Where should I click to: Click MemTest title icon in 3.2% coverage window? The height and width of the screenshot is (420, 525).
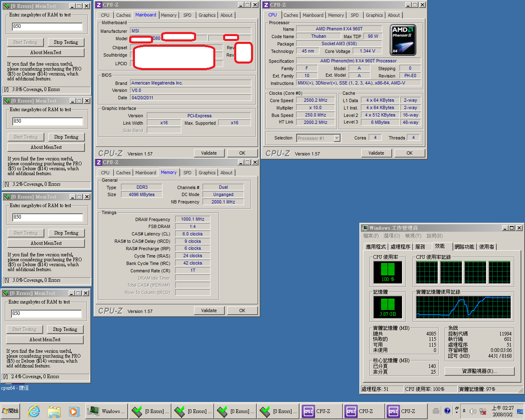point(7,101)
